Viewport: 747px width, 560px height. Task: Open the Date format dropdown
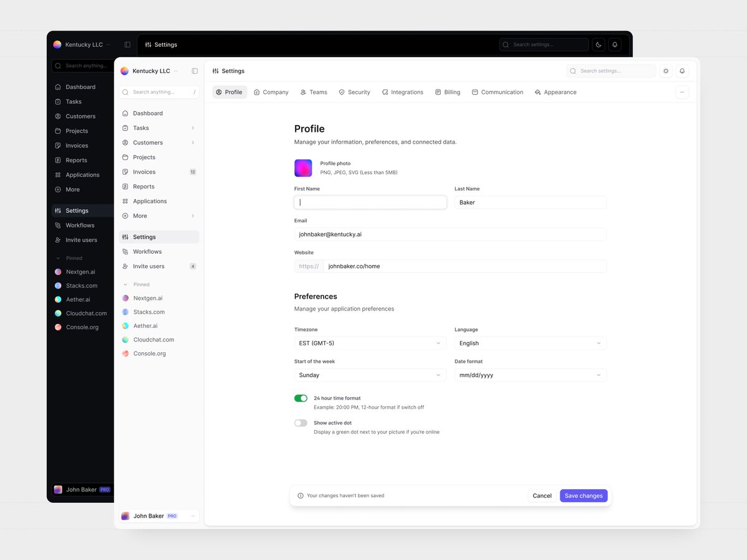[530, 375]
